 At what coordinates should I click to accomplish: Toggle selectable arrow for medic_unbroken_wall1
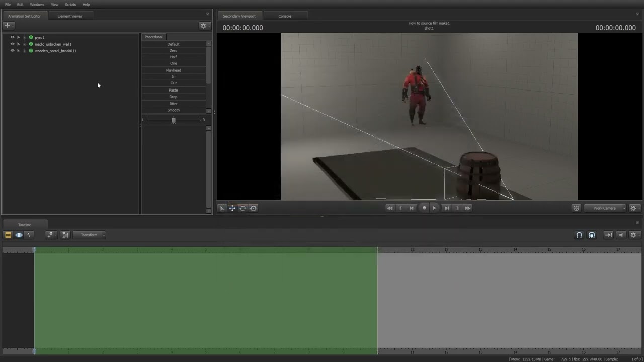(19, 44)
